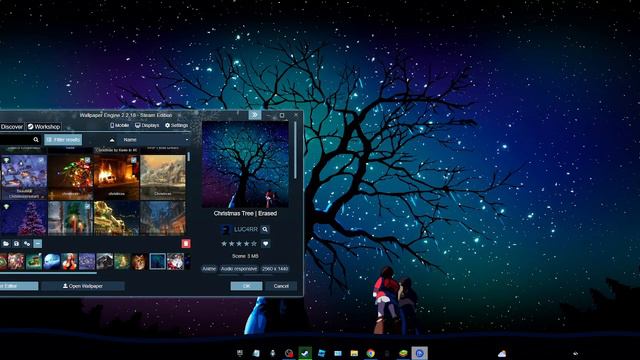Select the snowy cottage painting wallpaper

pyautogui.click(x=163, y=177)
